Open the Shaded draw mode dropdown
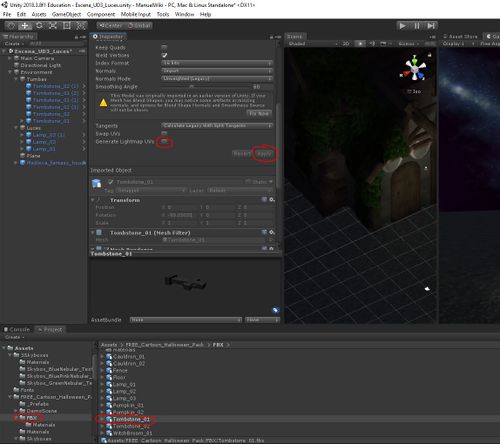 313,44
